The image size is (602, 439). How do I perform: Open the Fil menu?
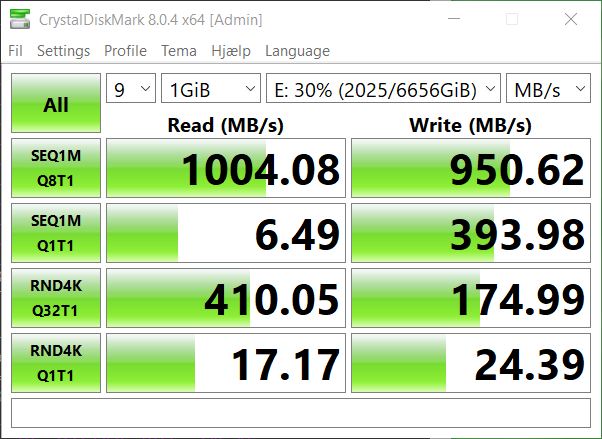coord(15,51)
